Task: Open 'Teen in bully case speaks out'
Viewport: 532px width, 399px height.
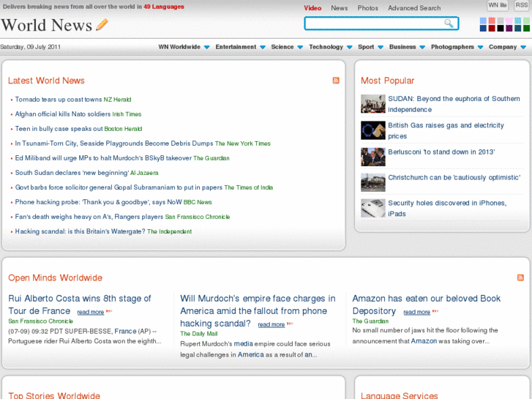Action: (x=59, y=129)
